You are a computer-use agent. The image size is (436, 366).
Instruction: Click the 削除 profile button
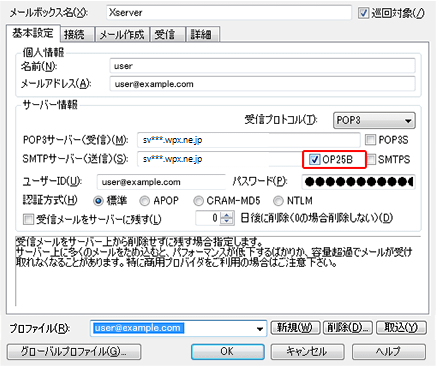(348, 328)
